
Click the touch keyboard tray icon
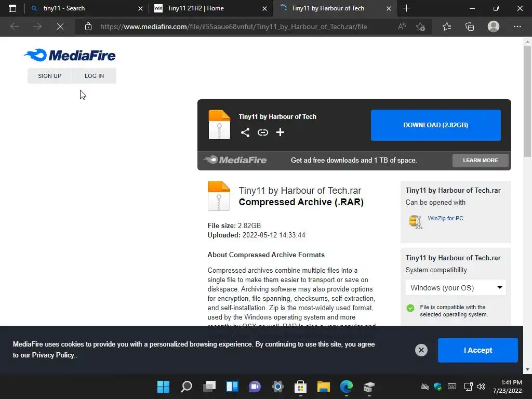[x=452, y=387]
